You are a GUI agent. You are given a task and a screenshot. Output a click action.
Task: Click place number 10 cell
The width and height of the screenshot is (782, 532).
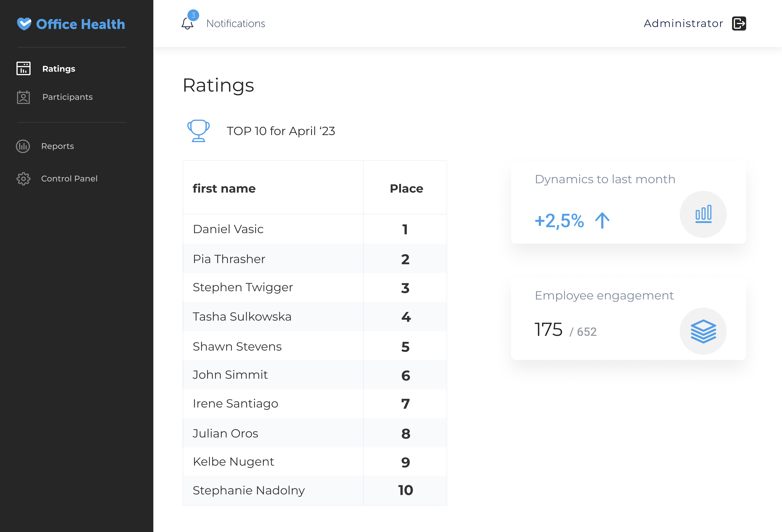(x=405, y=490)
